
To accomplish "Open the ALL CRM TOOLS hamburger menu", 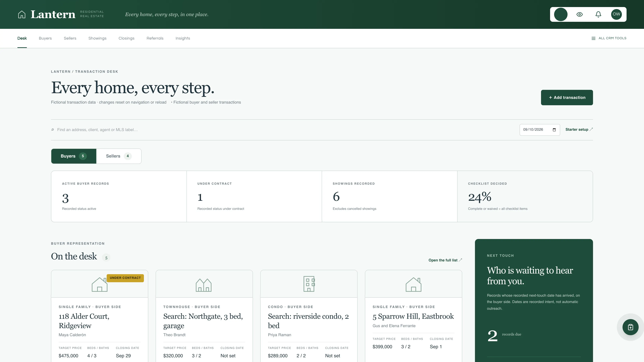I will point(609,38).
